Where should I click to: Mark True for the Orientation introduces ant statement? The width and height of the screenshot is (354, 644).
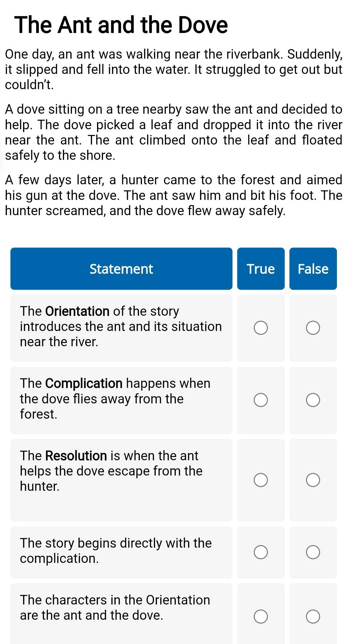pyautogui.click(x=261, y=328)
